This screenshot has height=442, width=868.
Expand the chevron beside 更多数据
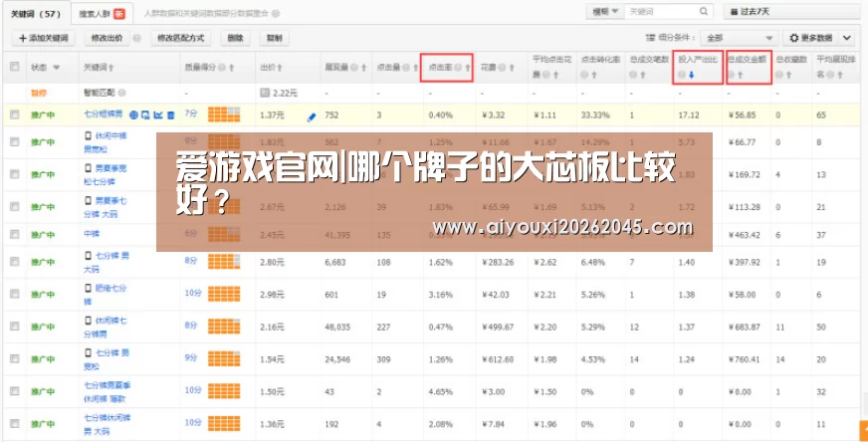tap(847, 38)
